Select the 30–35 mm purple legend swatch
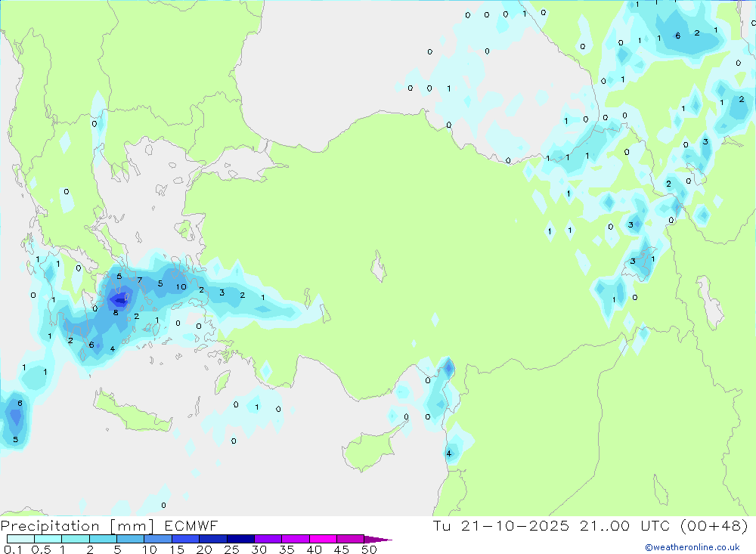756x554 pixels. coord(268,539)
